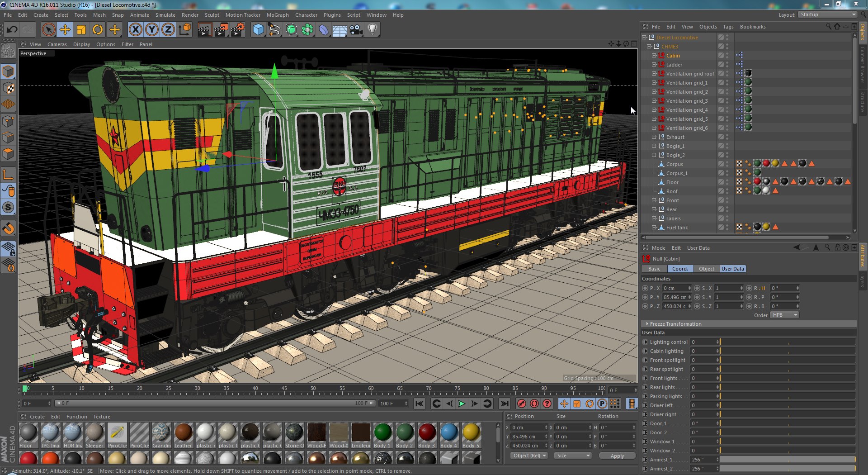Switch to the User Data tab
Viewport: 868px width, 475px height.
pyautogui.click(x=732, y=269)
